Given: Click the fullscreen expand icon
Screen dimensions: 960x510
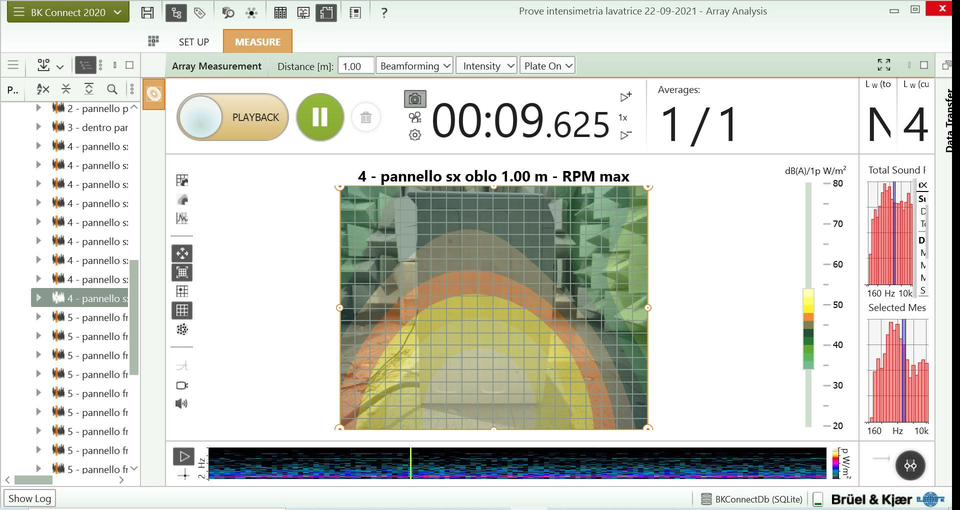Looking at the screenshot, I should coord(883,65).
